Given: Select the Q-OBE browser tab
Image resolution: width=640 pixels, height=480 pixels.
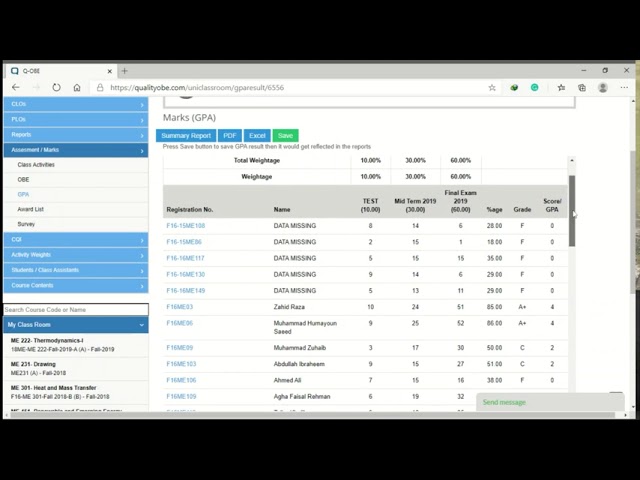Looking at the screenshot, I should click(x=61, y=71).
